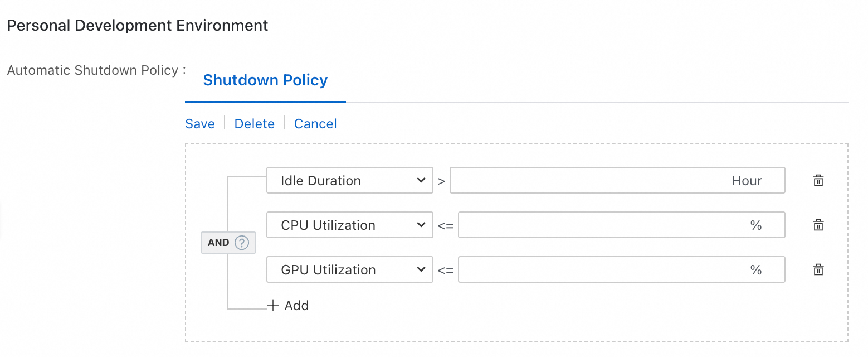Click the trash icon for GPU Utilization
Viewport: 868px width, 357px height.
pyautogui.click(x=818, y=270)
